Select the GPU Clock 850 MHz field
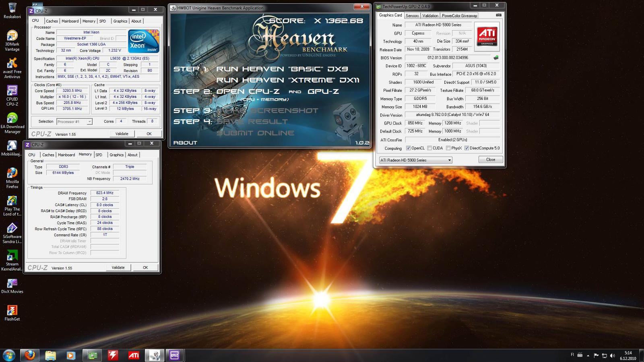 pyautogui.click(x=415, y=123)
